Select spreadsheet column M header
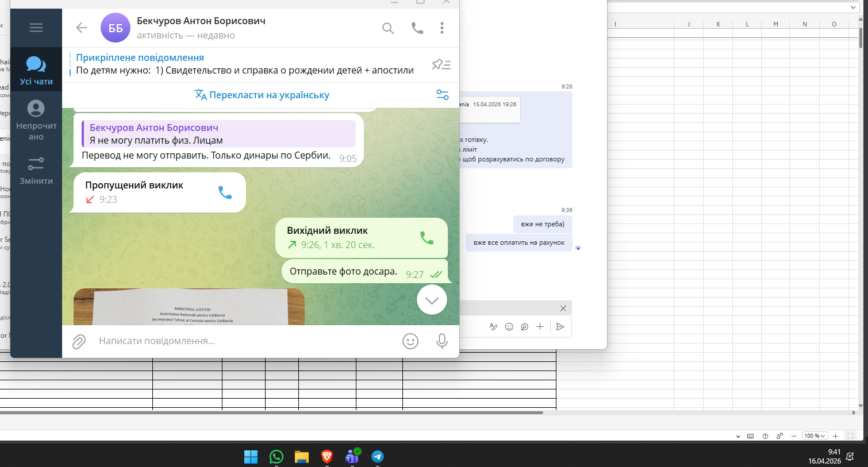The height and width of the screenshot is (467, 868). pyautogui.click(x=775, y=24)
